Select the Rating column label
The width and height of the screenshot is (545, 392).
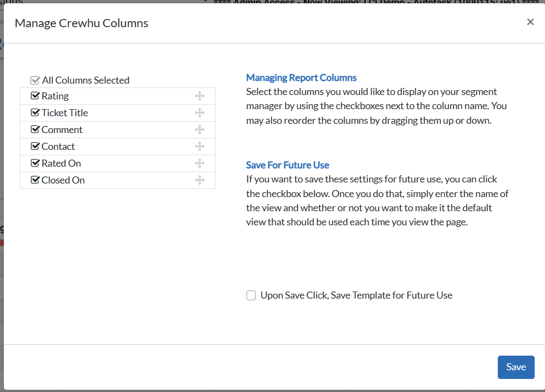coord(55,96)
